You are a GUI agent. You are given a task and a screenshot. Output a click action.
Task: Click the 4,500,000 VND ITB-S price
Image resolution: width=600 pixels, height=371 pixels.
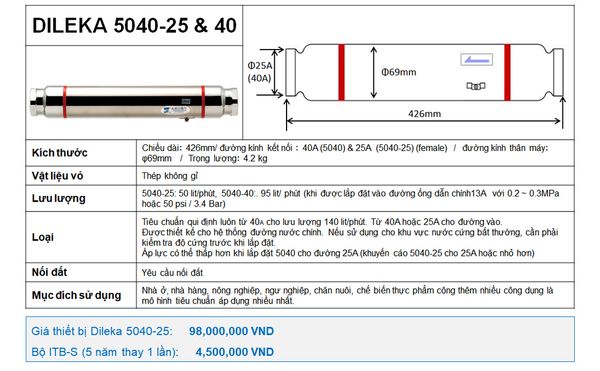coord(235,352)
